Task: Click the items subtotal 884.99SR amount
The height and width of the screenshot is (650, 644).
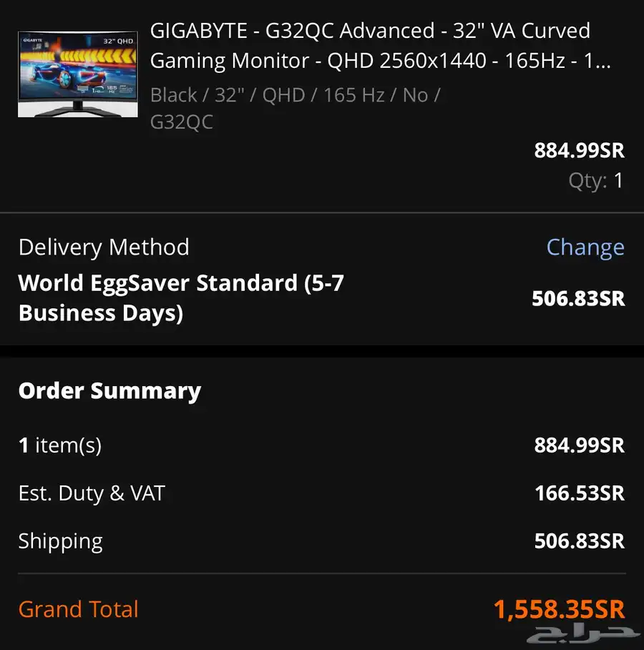Action: (580, 445)
